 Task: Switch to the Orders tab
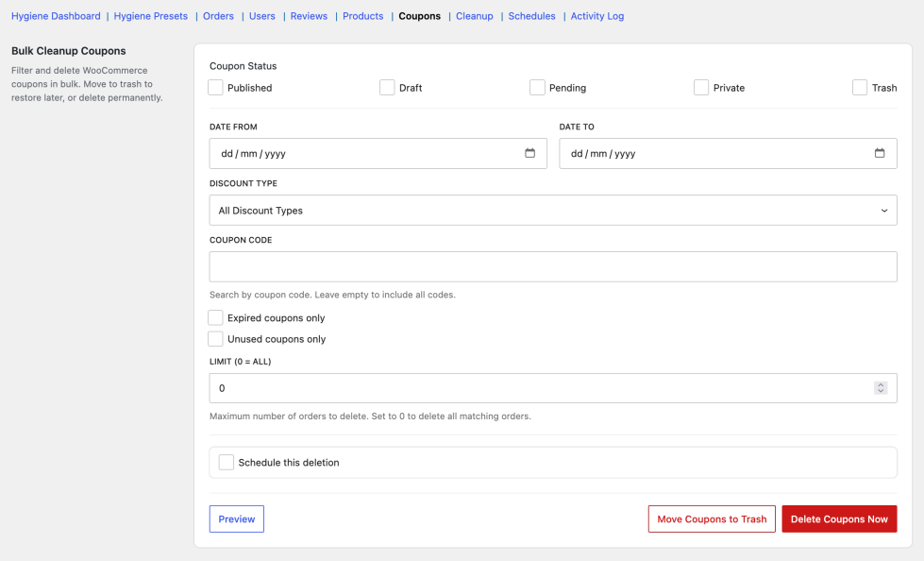(219, 16)
